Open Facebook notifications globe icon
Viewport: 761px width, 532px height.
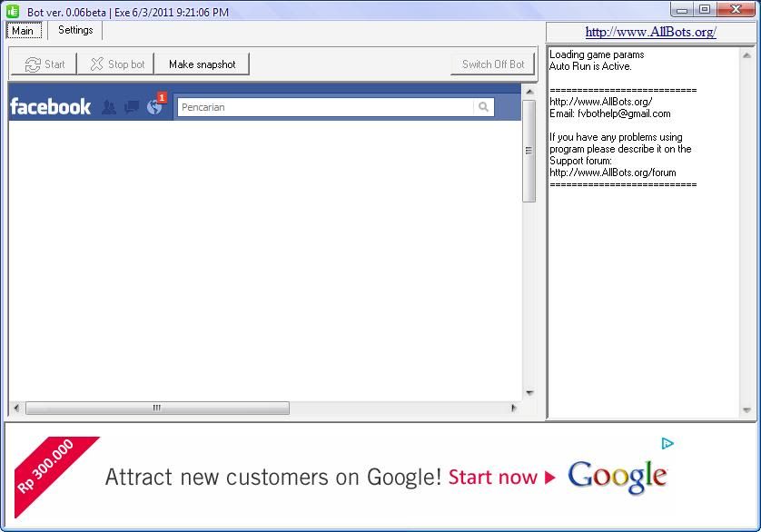pos(154,106)
